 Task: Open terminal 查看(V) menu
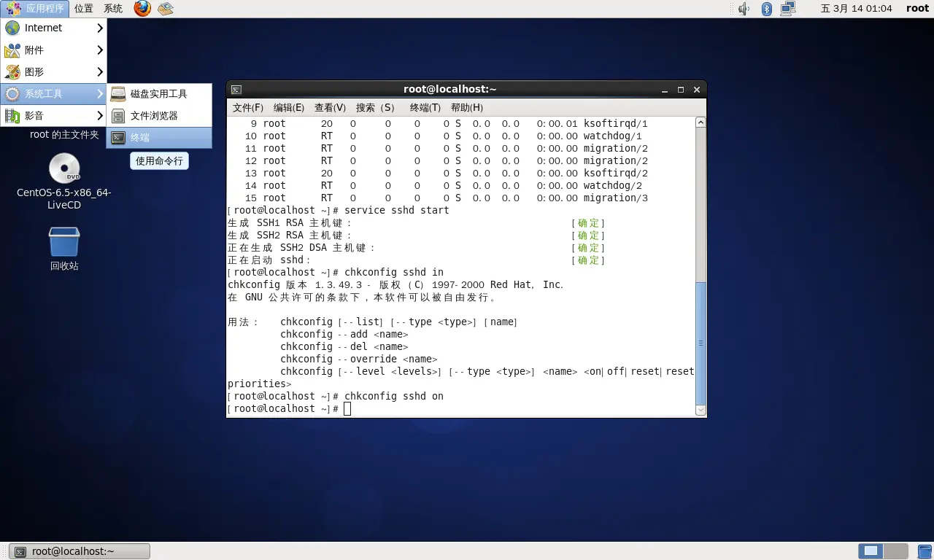tap(330, 107)
